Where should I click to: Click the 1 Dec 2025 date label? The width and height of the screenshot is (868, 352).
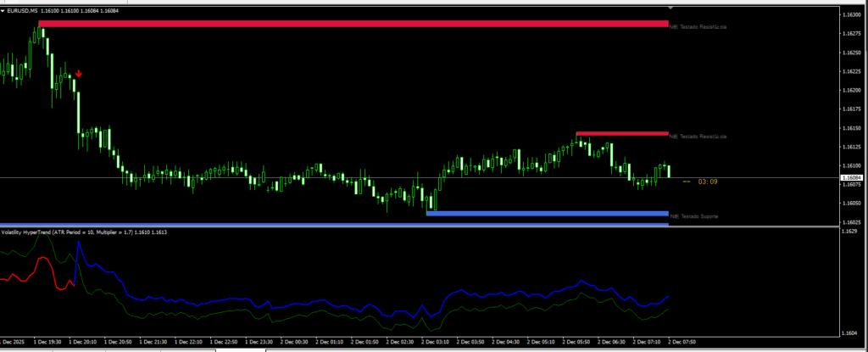tap(14, 343)
